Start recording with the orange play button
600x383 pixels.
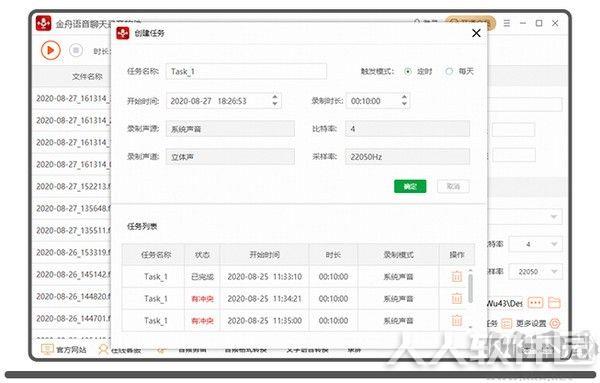click(51, 50)
